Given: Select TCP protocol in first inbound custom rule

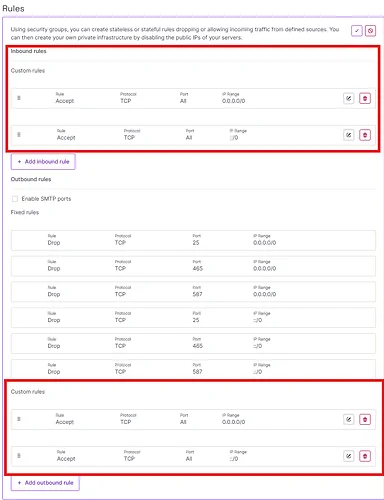Looking at the screenshot, I should [x=126, y=101].
